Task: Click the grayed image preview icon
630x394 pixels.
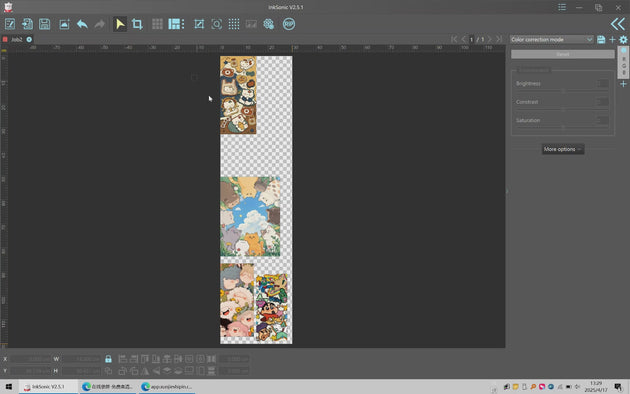Action: (x=251, y=24)
